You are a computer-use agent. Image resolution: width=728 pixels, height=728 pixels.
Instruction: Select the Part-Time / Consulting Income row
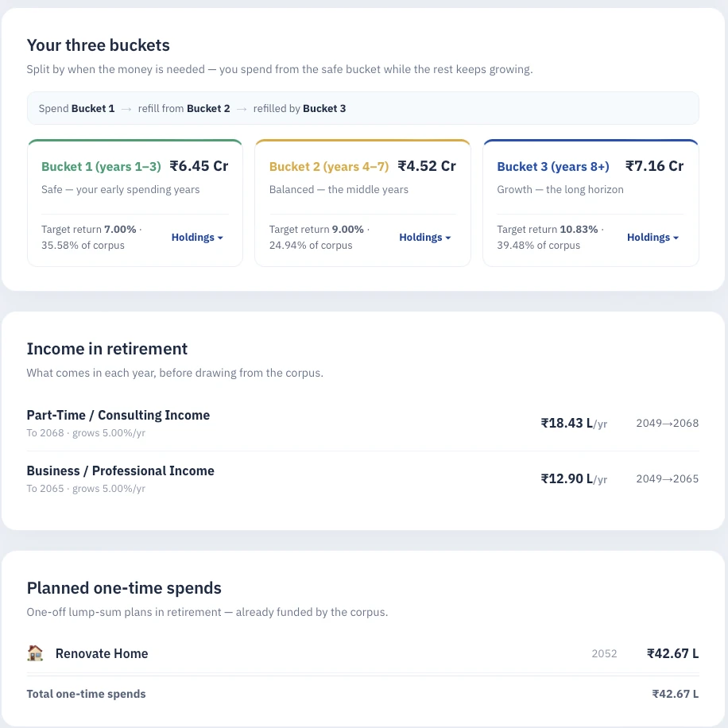[x=362, y=424]
